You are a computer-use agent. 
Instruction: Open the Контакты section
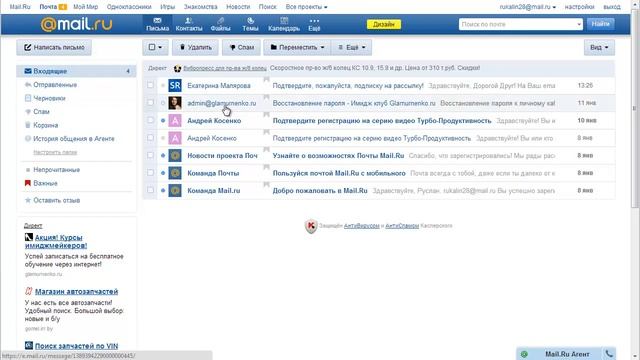[189, 24]
